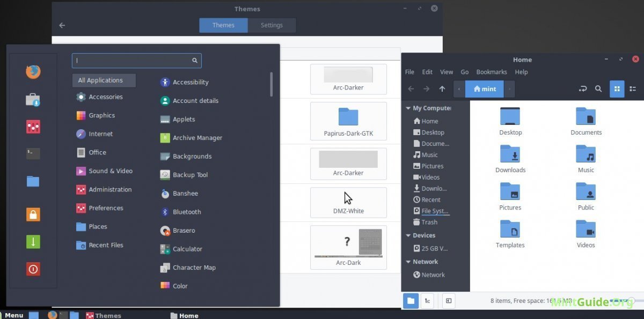Viewport: 644px width, 319px height.
Task: Open Calculator from the menu
Action: [181, 249]
